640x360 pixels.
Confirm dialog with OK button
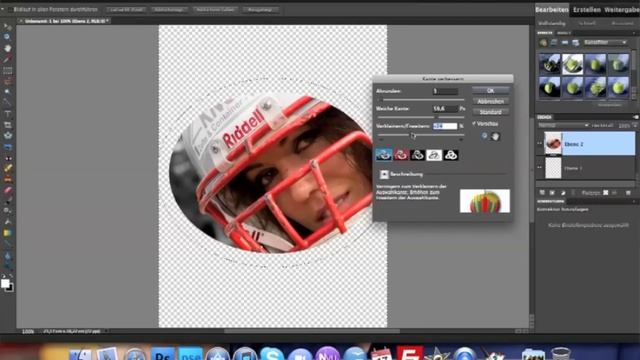(491, 91)
